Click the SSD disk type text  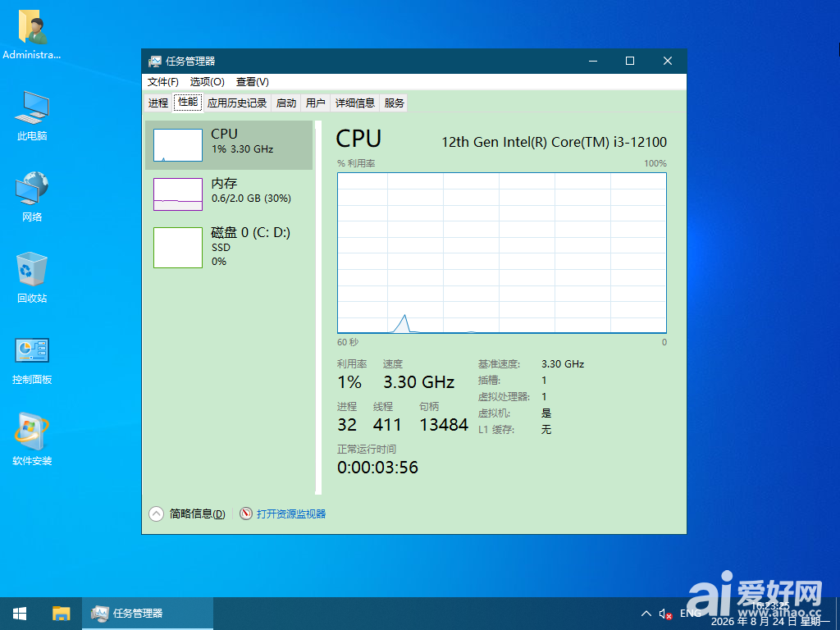tap(221, 248)
